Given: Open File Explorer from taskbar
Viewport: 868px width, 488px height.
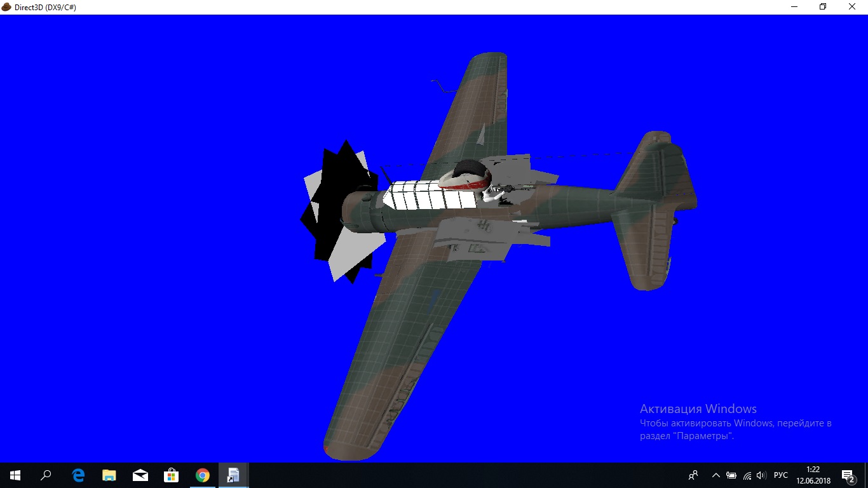Looking at the screenshot, I should coord(109,475).
